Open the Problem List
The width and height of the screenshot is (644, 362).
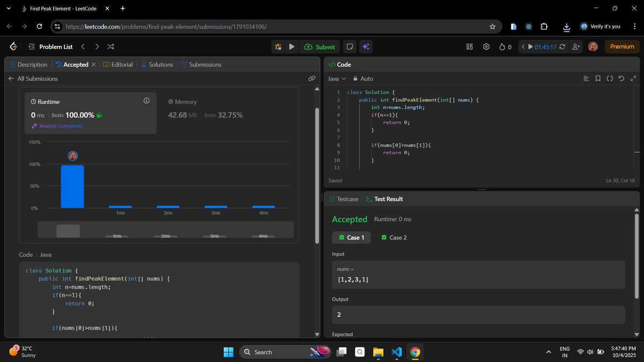point(50,47)
